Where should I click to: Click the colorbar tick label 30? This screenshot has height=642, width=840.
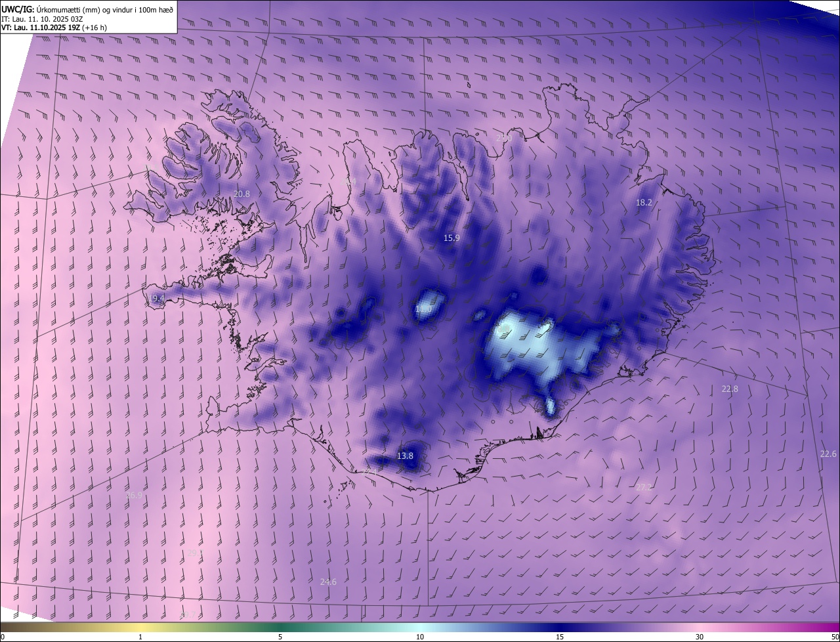(700, 637)
